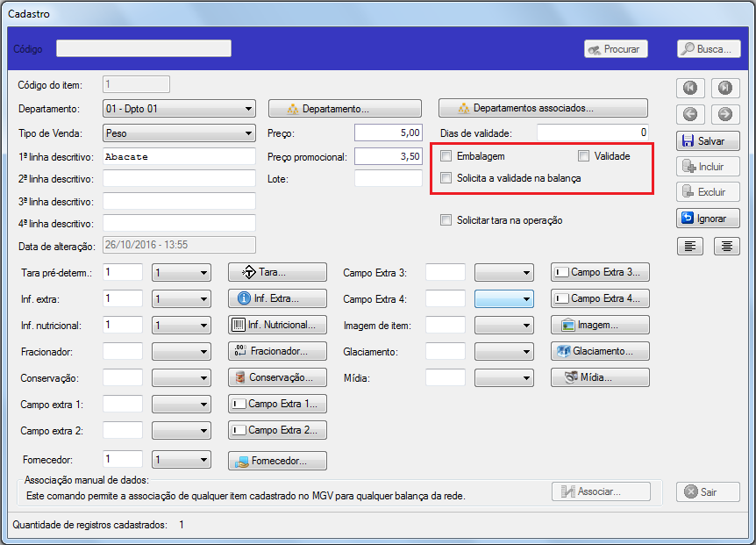Go to the first record
Viewport: 756px width, 545px height.
tap(690, 87)
